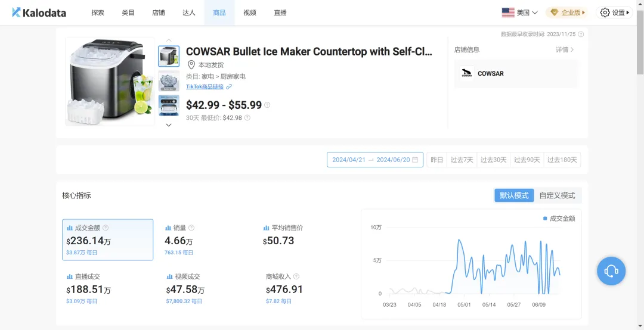644x330 pixels.
Task: Click the main ice maker product image
Action: 110,81
